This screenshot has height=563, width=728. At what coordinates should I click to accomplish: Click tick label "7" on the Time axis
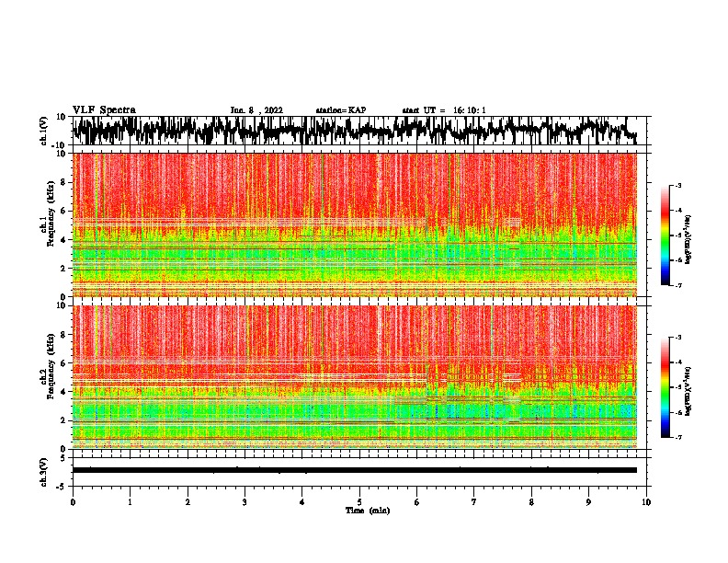474,502
